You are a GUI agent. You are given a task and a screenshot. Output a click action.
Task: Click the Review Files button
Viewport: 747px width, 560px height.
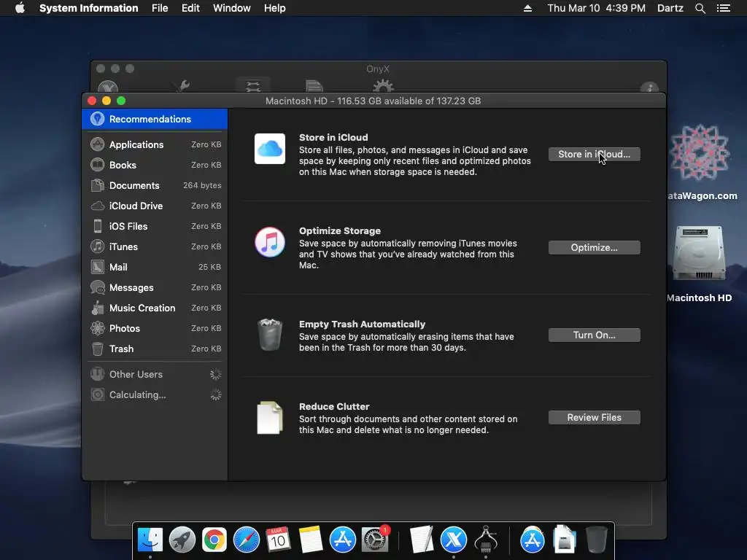594,418
